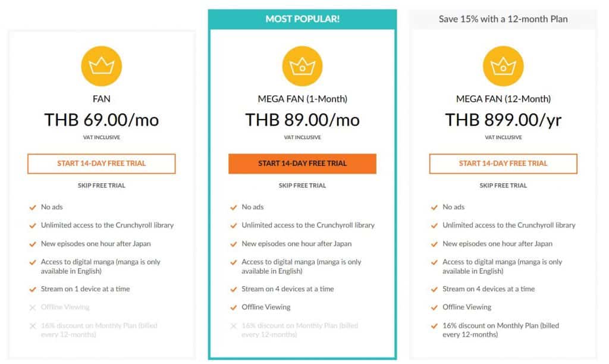The width and height of the screenshot is (609, 364).
Task: Click grayed X beside FAN Offline Viewing
Action: (33, 307)
